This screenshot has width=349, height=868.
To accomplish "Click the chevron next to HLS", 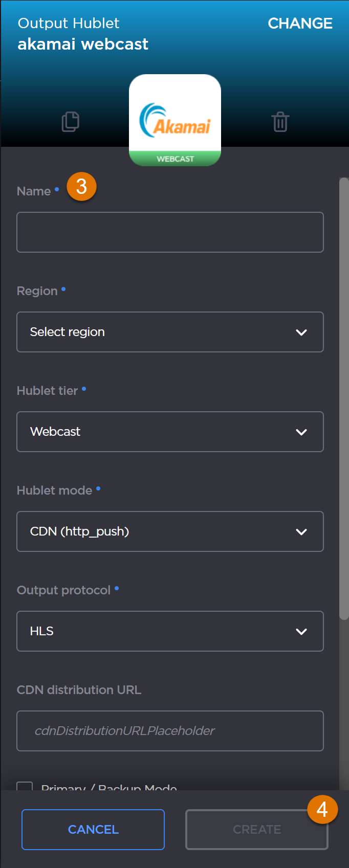I will [302, 631].
